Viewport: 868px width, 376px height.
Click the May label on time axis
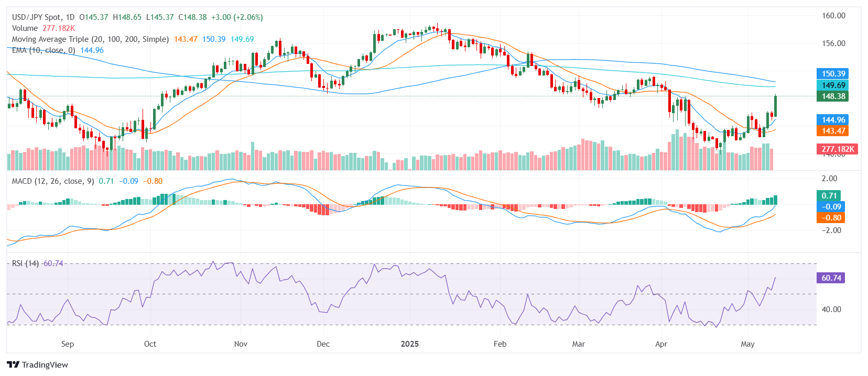tap(747, 344)
